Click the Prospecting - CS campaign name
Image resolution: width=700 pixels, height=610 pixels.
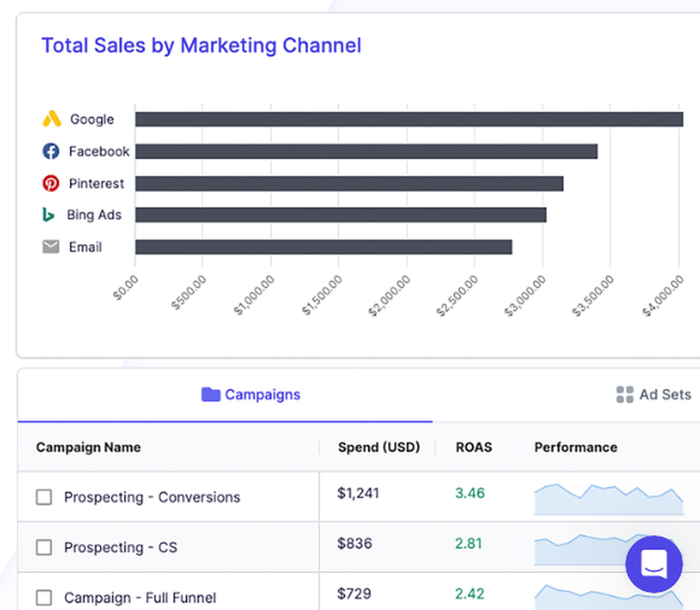click(120, 547)
